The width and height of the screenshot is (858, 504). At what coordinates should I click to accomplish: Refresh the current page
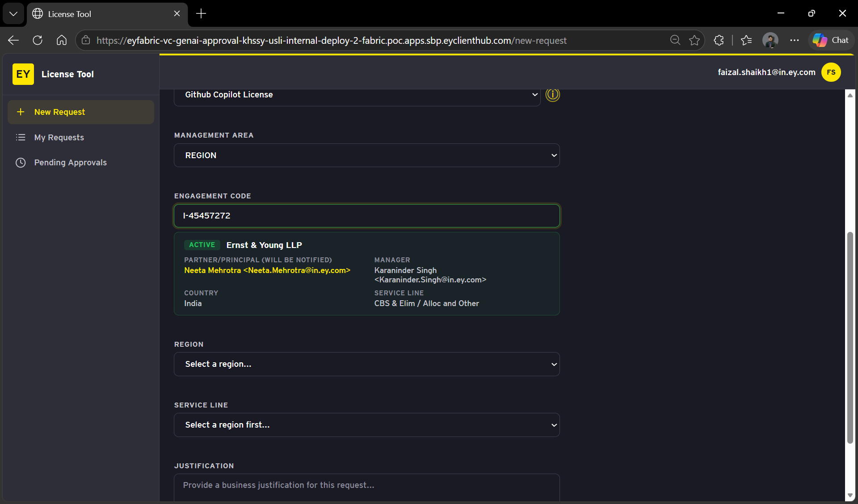[38, 40]
